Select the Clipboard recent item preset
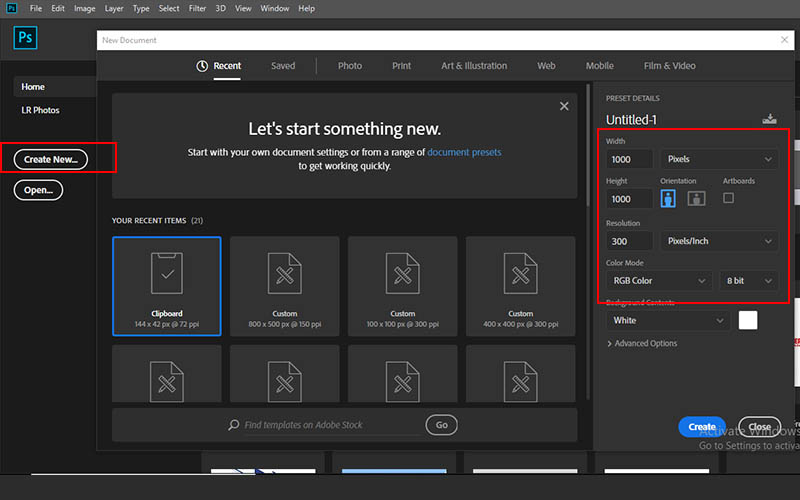This screenshot has height=500, width=800. pyautogui.click(x=166, y=285)
